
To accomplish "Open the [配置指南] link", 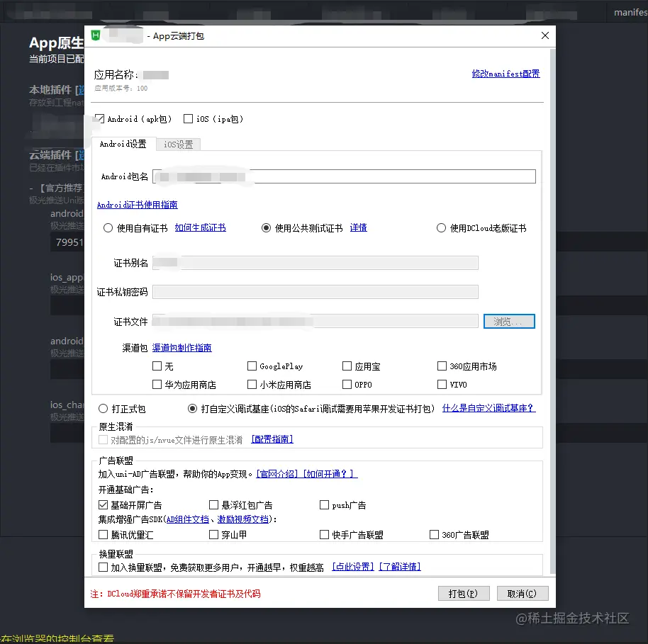I will [x=272, y=439].
